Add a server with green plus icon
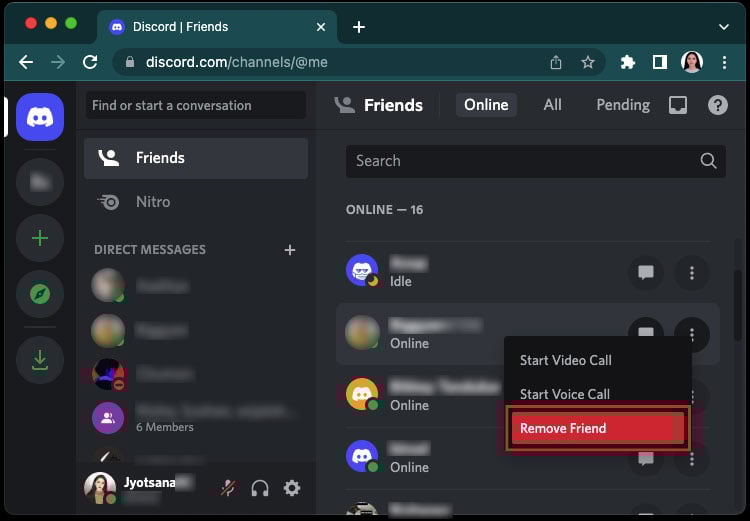 (40, 238)
